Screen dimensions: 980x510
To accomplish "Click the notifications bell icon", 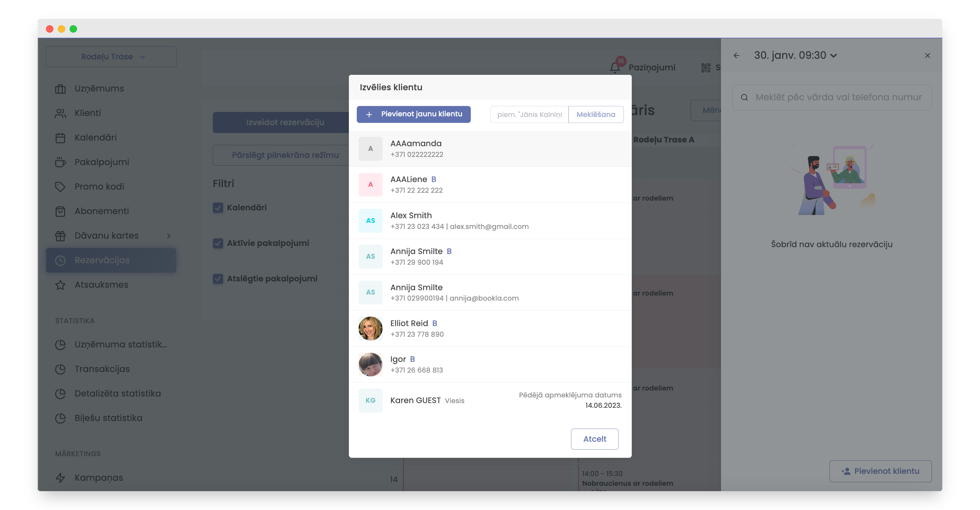I will 614,67.
